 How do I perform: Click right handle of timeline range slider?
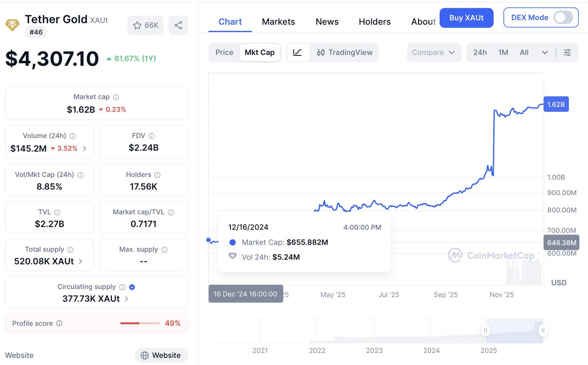pos(542,331)
